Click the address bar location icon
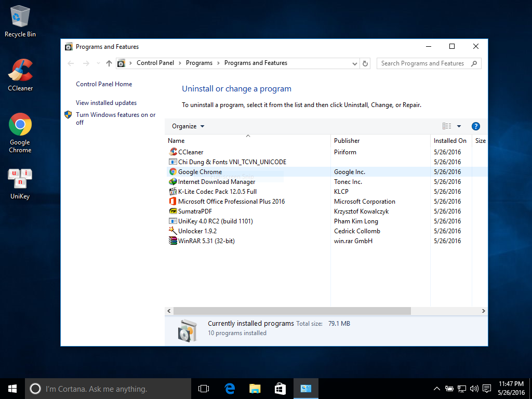 click(x=121, y=63)
